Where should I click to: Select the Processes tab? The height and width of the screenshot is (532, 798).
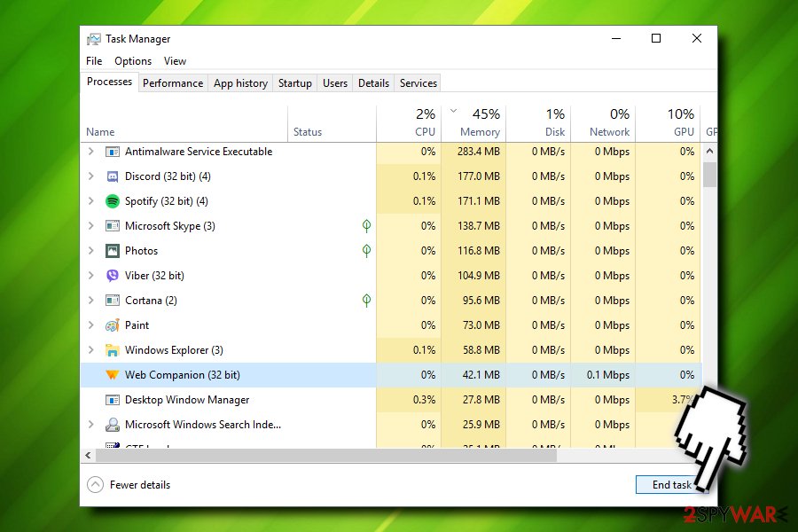click(x=109, y=82)
